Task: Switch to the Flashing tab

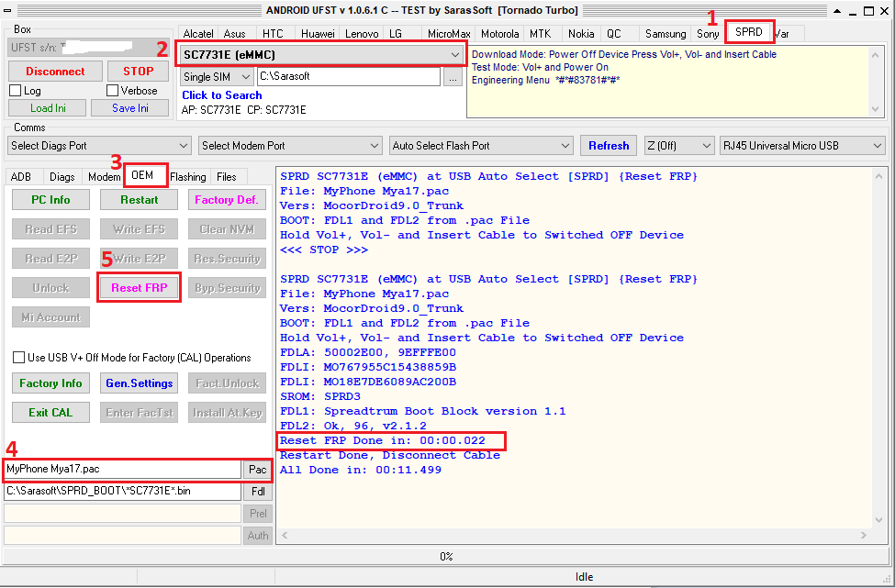Action: click(x=188, y=177)
